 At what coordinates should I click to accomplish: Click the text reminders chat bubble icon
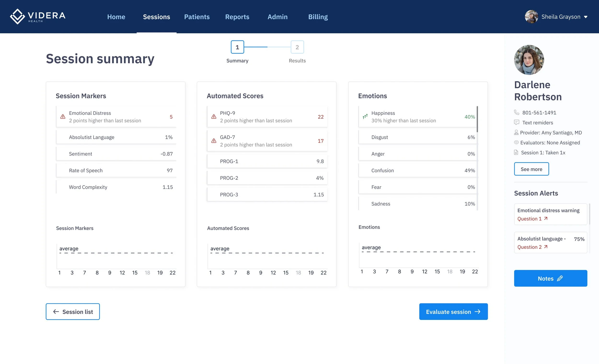(x=517, y=122)
